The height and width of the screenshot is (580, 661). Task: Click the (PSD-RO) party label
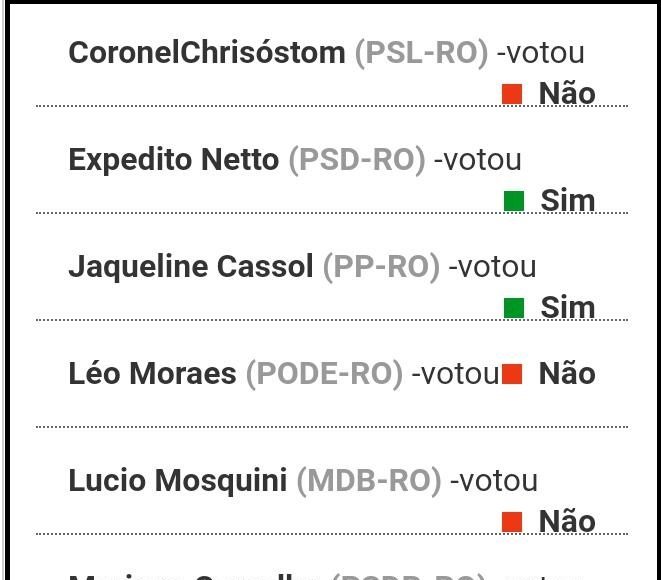(x=356, y=159)
